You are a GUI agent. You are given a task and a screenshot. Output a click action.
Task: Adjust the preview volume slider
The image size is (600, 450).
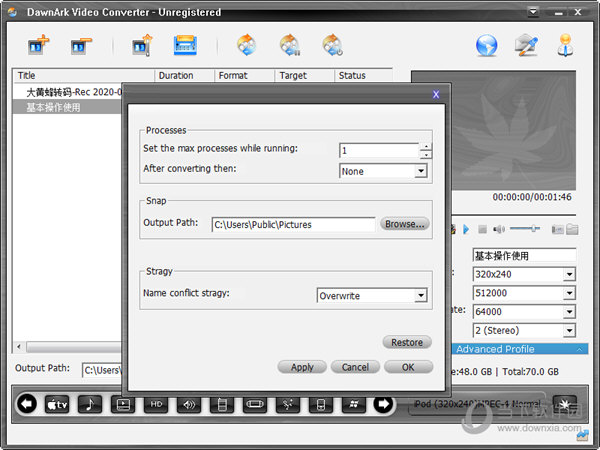pos(525,228)
